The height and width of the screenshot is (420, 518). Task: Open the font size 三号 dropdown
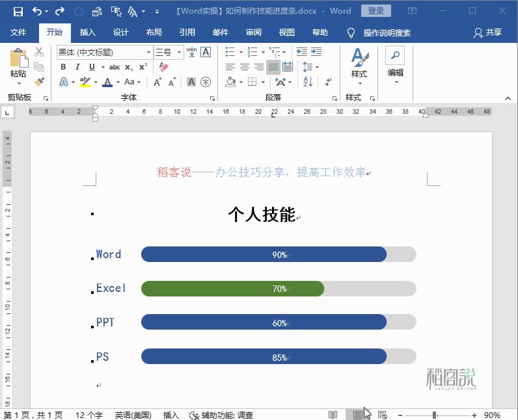point(179,52)
